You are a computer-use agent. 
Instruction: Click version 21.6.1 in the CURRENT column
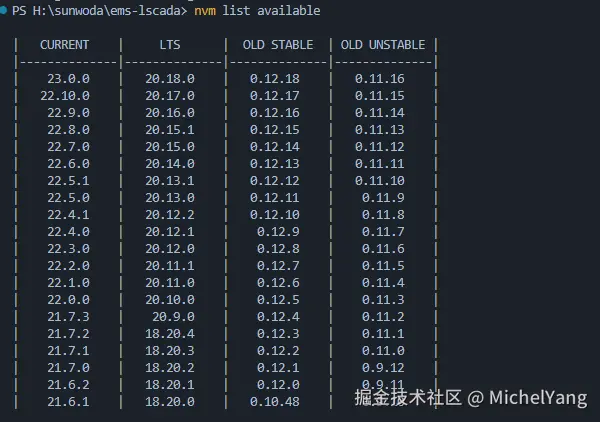coord(68,401)
